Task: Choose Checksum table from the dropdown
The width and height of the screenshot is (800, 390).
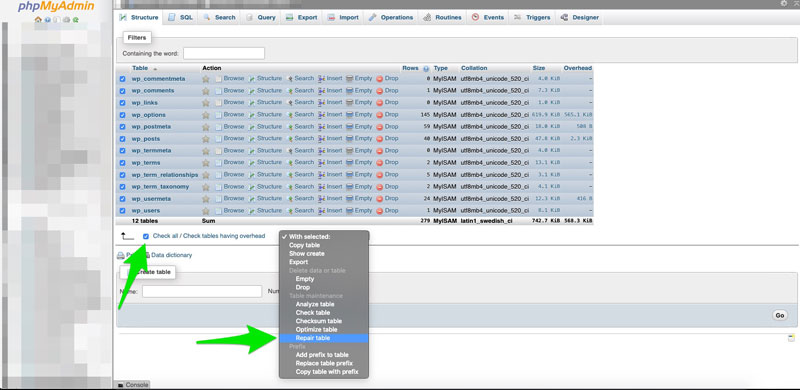Action: click(x=324, y=321)
